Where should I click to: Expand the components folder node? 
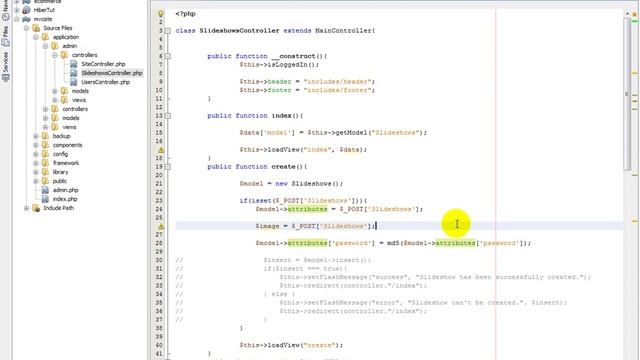pyautogui.click(x=36, y=145)
